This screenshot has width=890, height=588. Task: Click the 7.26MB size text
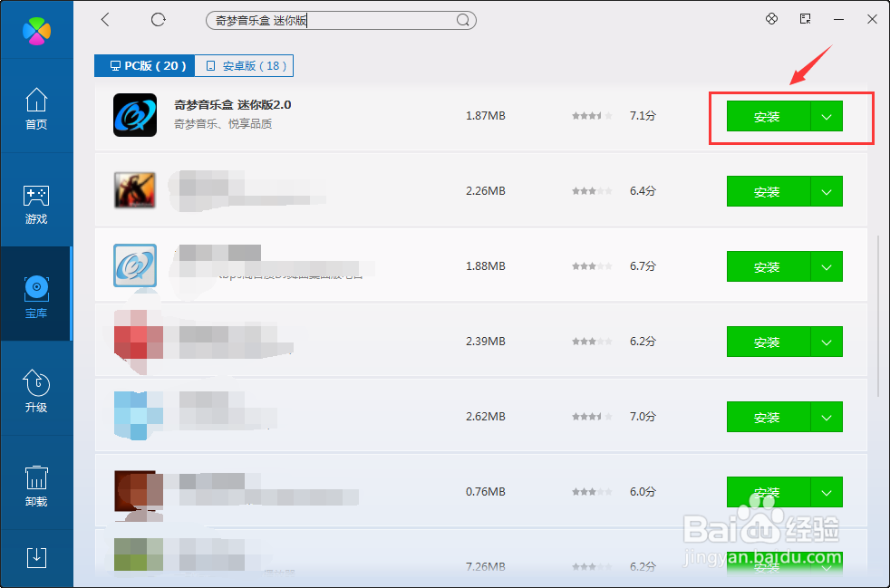tap(485, 567)
